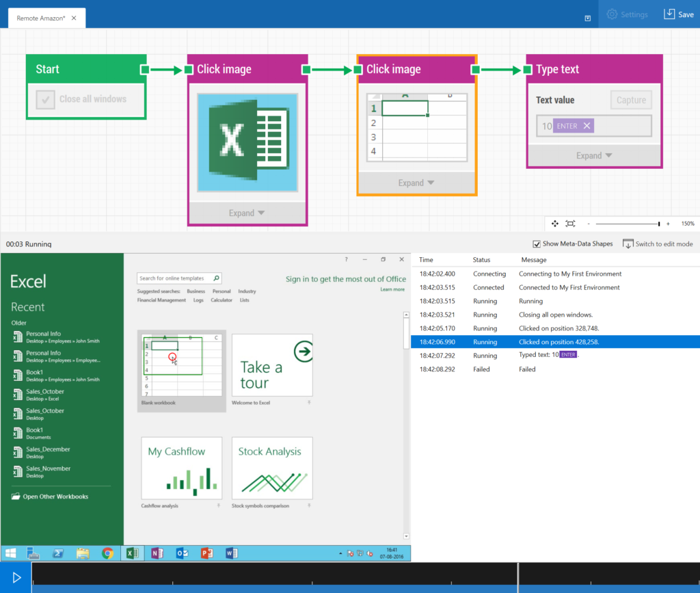Click the Windows Start button in remote taskbar
The height and width of the screenshot is (593, 700).
click(x=11, y=553)
